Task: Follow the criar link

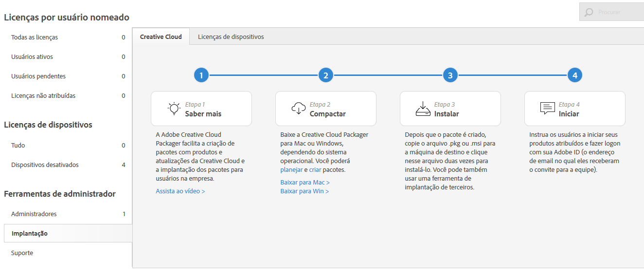Action: coord(315,170)
